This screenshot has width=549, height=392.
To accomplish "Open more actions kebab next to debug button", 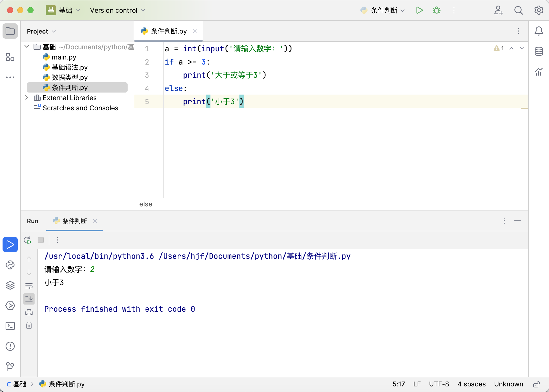I will (454, 10).
